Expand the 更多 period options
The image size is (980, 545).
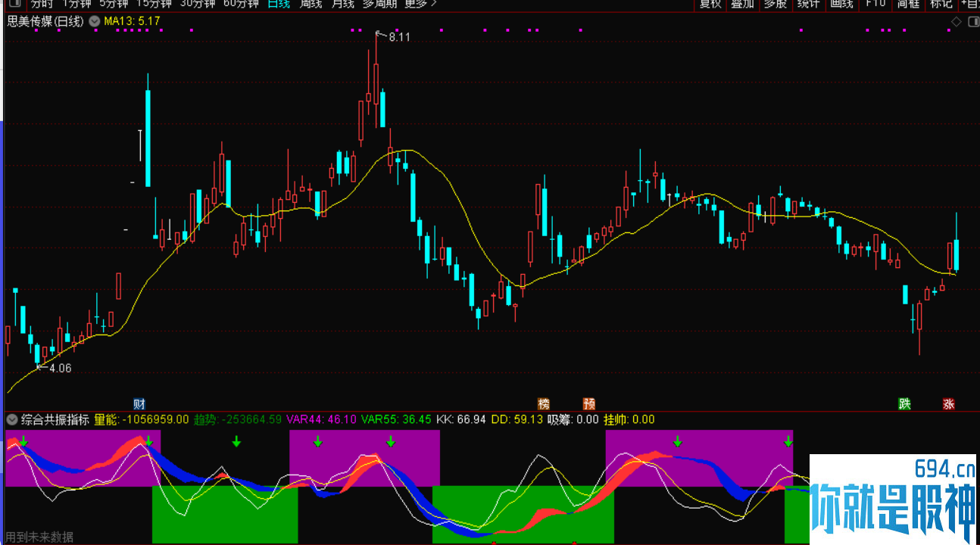pos(421,4)
